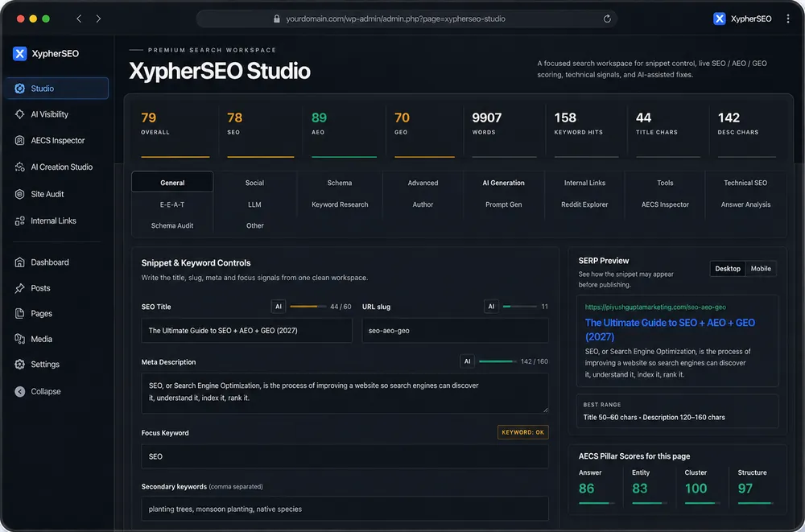Open the Keyword Research tab
Viewport: 805px width, 532px height.
[340, 204]
